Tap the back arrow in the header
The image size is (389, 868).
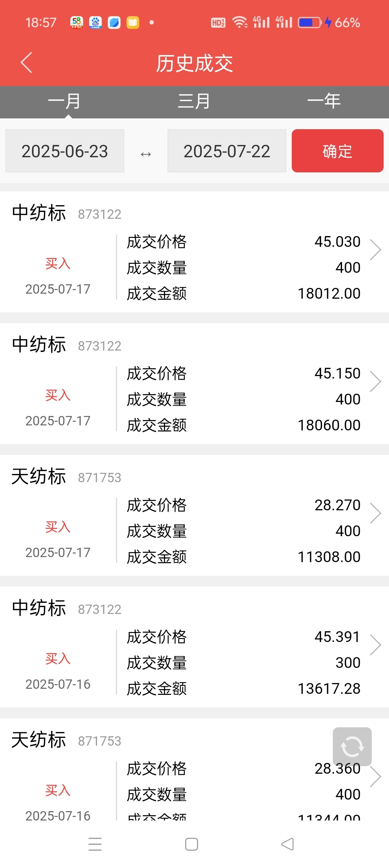26,63
